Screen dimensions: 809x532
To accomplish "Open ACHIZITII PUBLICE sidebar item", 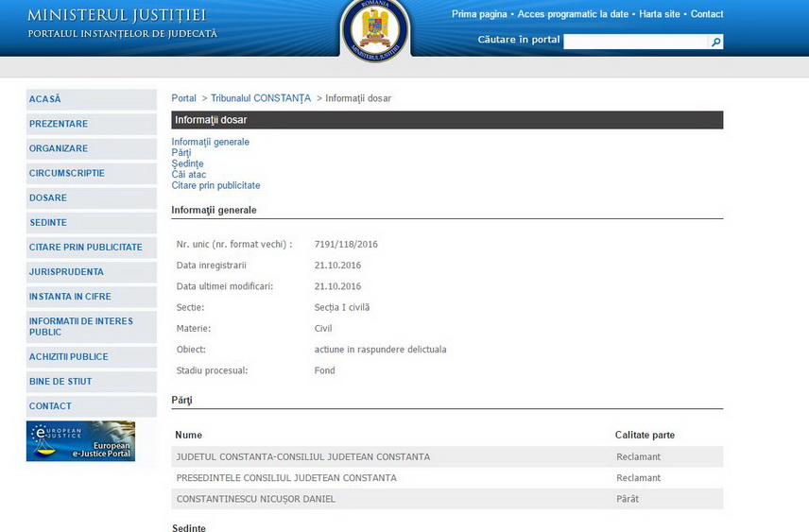I will 69,357.
